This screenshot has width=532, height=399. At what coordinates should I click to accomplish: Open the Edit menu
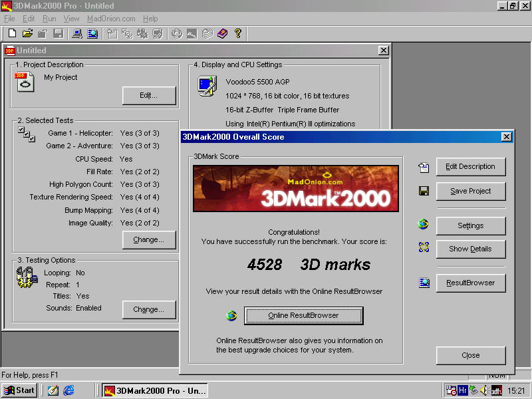coord(29,19)
